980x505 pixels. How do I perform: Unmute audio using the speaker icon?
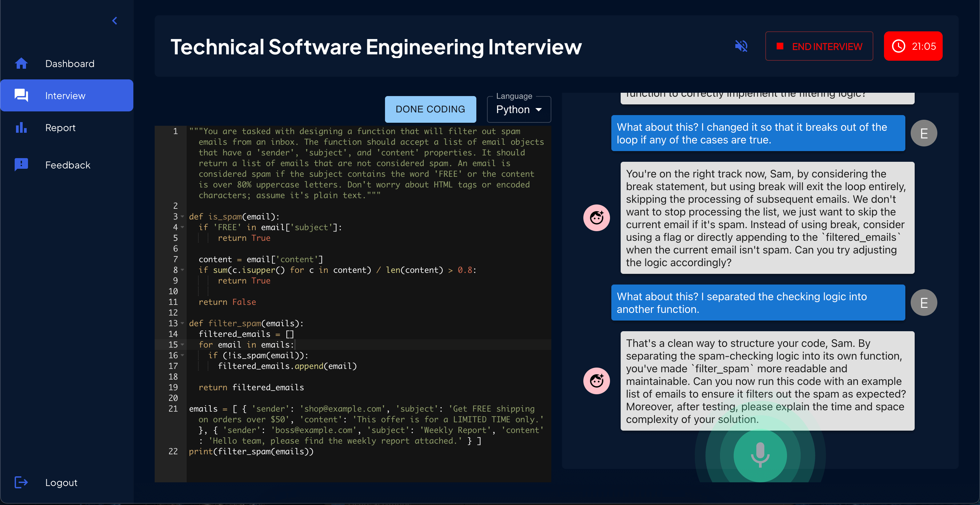pyautogui.click(x=741, y=46)
